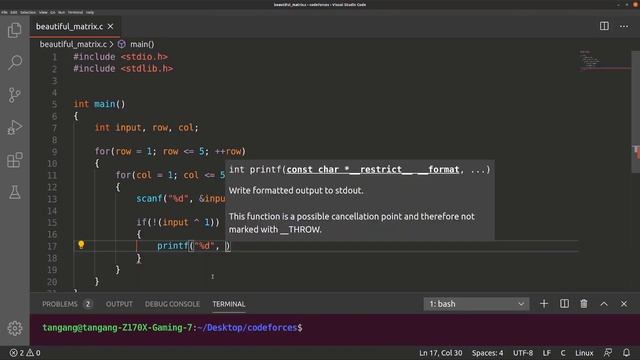
Task: Open the notifications bell icon
Action: [x=626, y=353]
